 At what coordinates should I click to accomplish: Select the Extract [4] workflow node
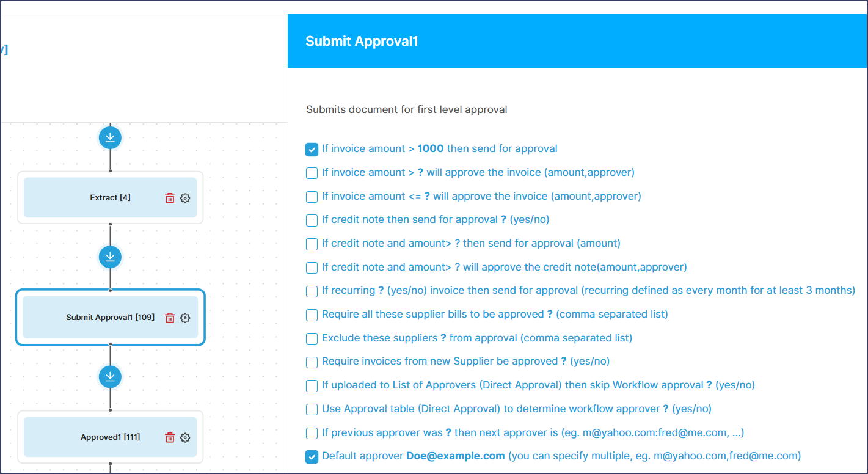111,198
